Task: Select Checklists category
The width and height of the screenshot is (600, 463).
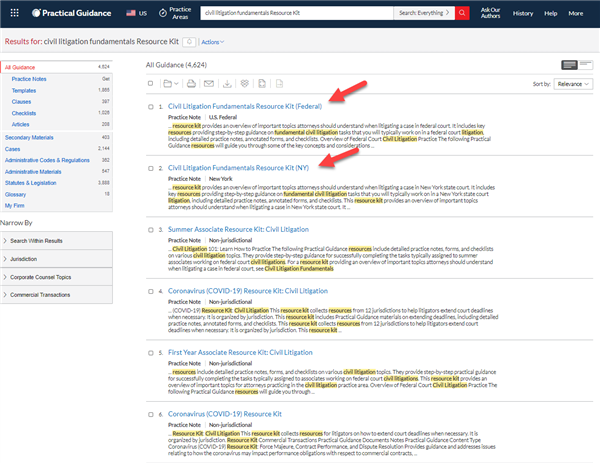Action: click(x=24, y=113)
